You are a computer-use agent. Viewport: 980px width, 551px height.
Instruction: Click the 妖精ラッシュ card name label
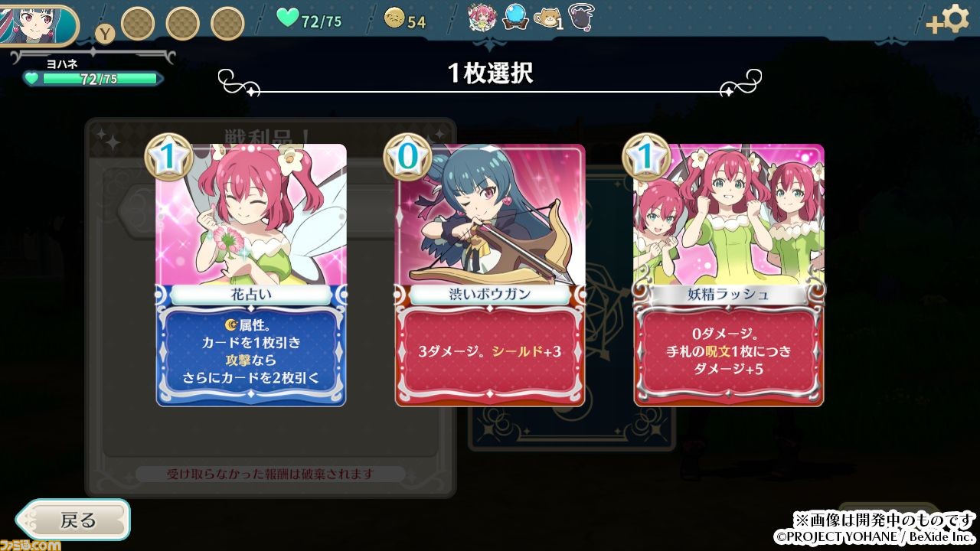(729, 293)
